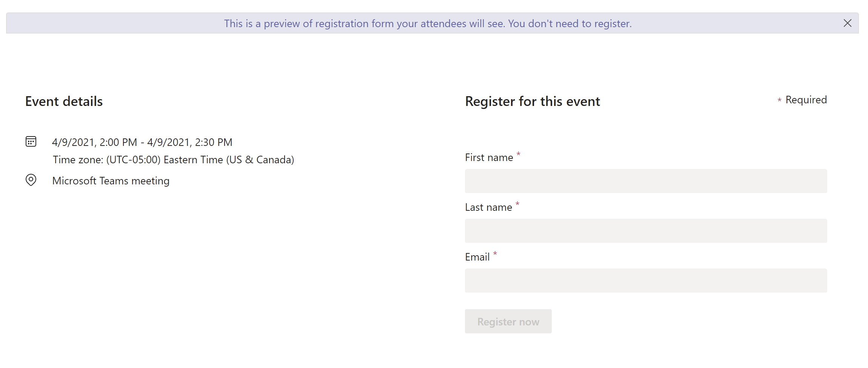Click the asterisk next to Email
This screenshot has height=368, width=868.
click(495, 253)
